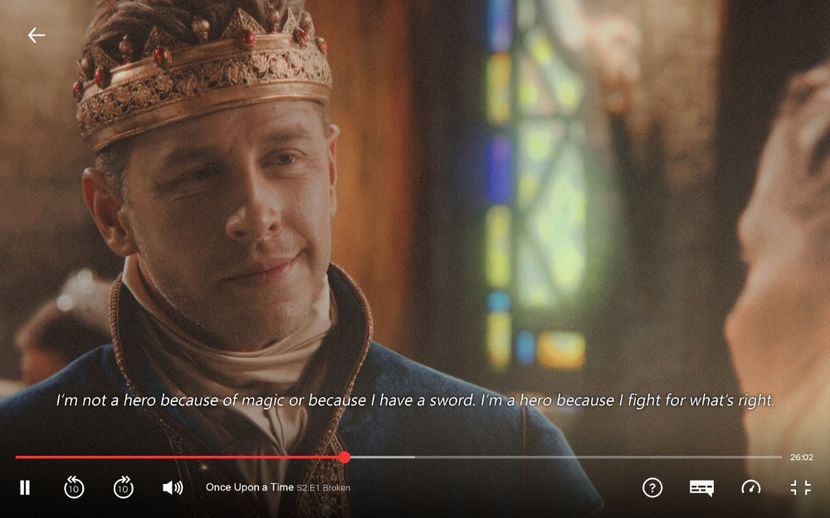Image resolution: width=830 pixels, height=518 pixels.
Task: Click the subtitle caption text
Action: 415,400
